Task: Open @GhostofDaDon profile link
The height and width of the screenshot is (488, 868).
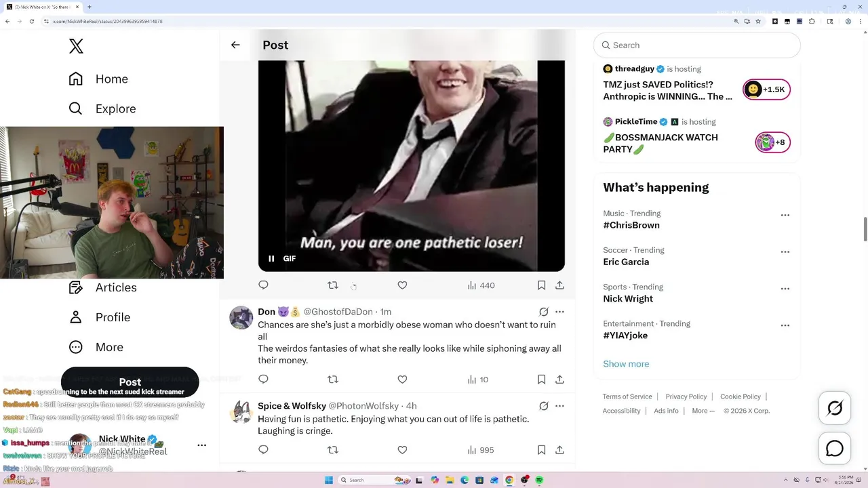Action: click(338, 312)
